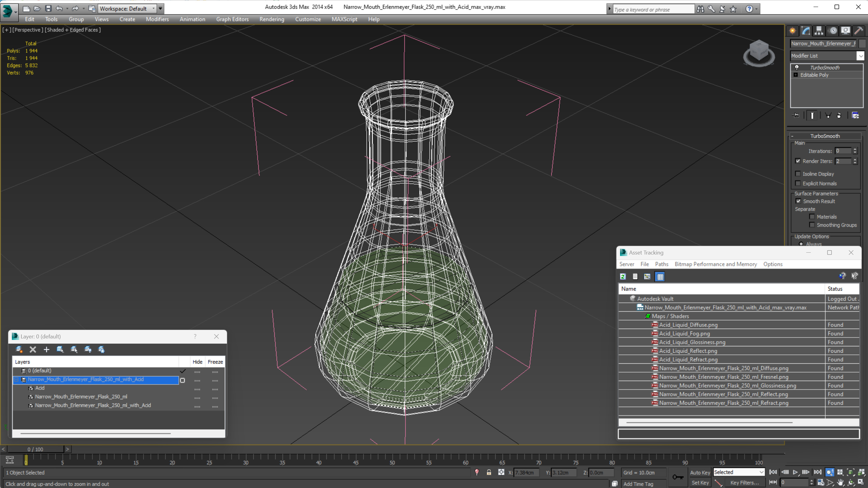
Task: Select highlighted objects and layers icon
Action: click(60, 350)
